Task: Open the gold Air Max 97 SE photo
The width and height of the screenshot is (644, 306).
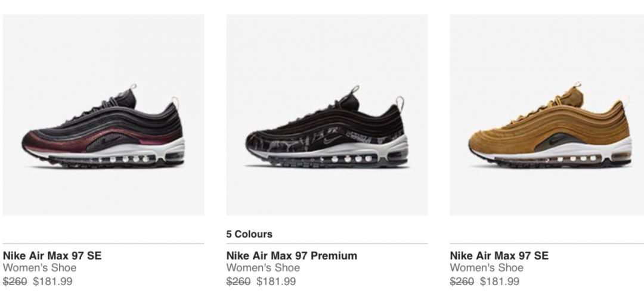Action: (x=550, y=115)
